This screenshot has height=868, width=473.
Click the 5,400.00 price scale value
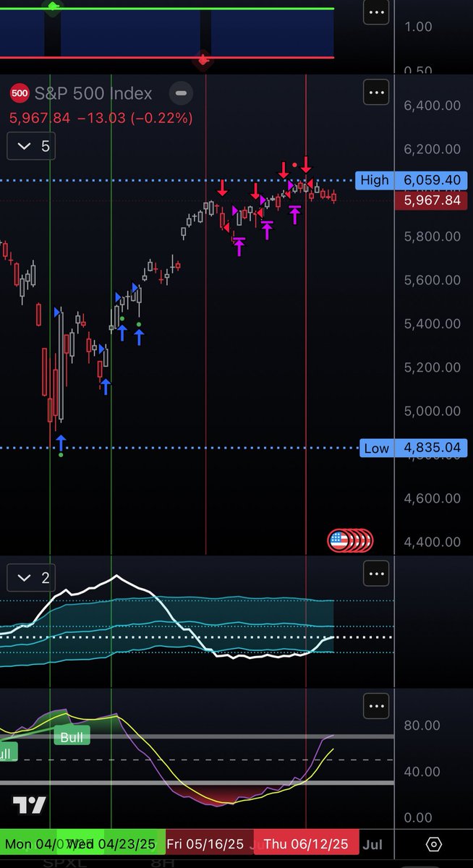click(x=432, y=323)
